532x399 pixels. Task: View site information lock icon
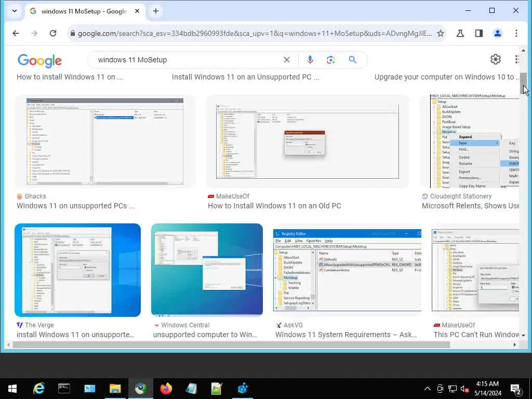72,33
